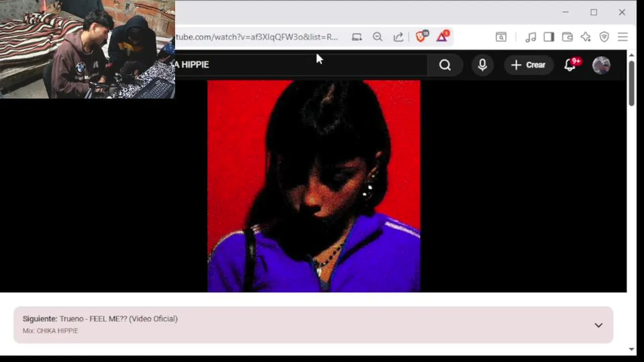Image resolution: width=644 pixels, height=362 pixels.
Task: Click the Crear button
Action: pyautogui.click(x=528, y=65)
